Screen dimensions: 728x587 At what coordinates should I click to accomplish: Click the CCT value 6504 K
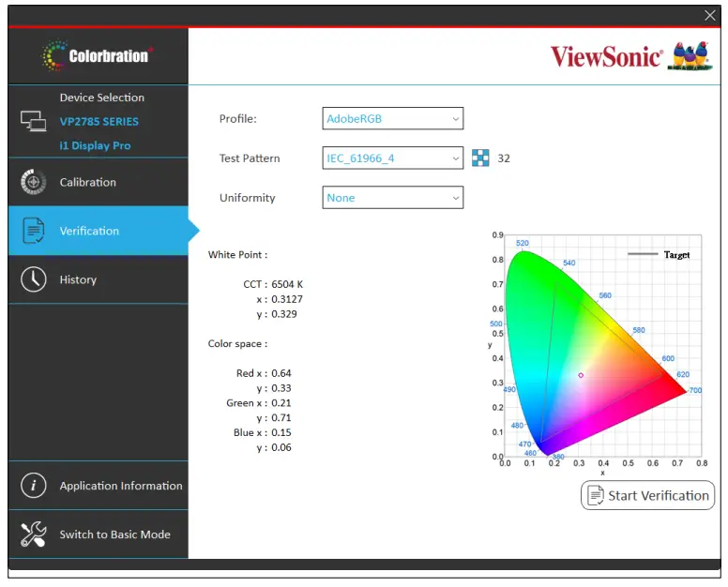pos(287,284)
